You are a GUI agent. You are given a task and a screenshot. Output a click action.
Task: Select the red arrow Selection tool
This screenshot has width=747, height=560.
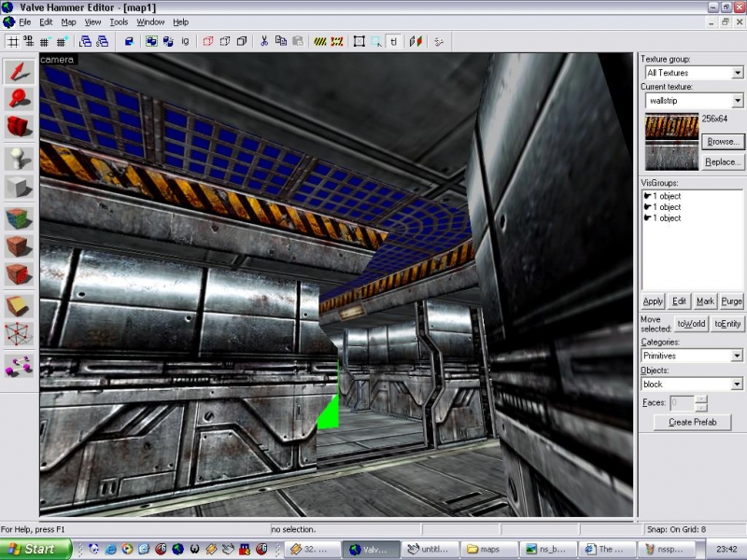19,71
